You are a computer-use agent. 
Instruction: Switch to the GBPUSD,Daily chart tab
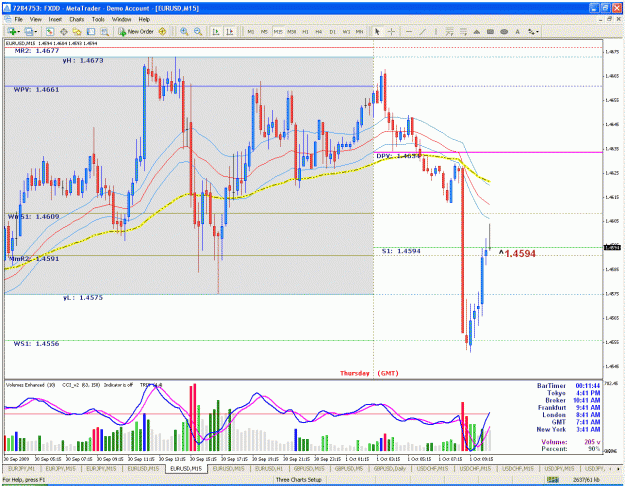pos(389,469)
